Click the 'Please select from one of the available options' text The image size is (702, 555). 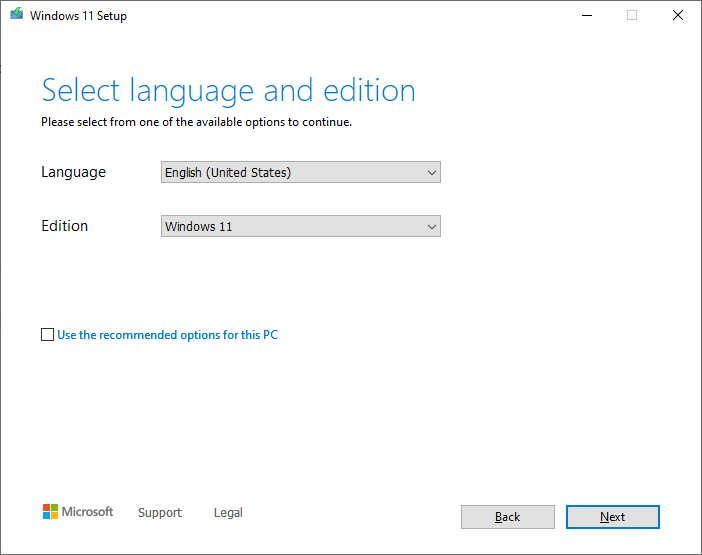197,122
